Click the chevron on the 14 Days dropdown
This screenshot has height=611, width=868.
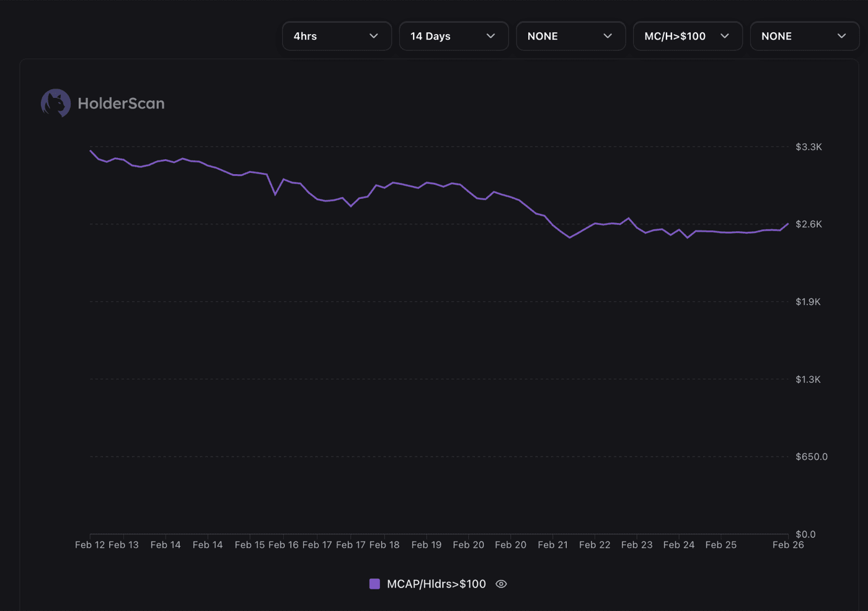tap(491, 36)
